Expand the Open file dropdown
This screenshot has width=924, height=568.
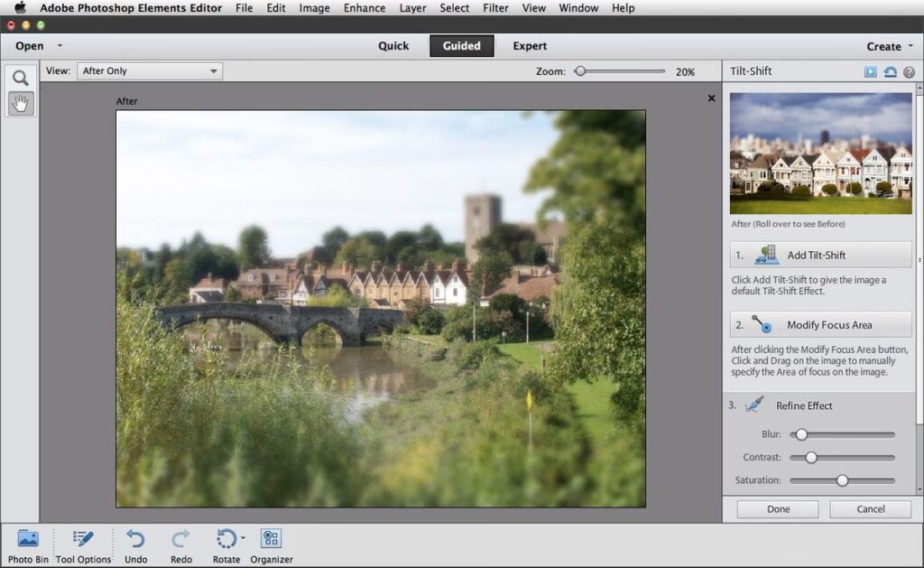click(x=60, y=46)
